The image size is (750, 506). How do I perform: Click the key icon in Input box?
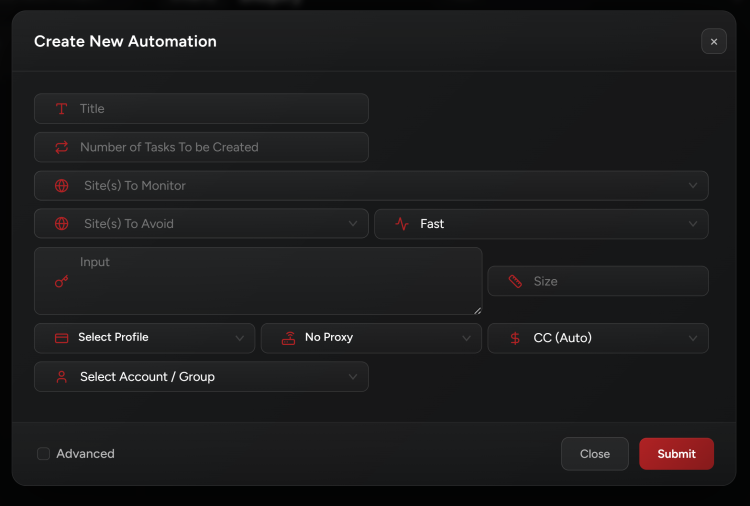[x=61, y=282]
